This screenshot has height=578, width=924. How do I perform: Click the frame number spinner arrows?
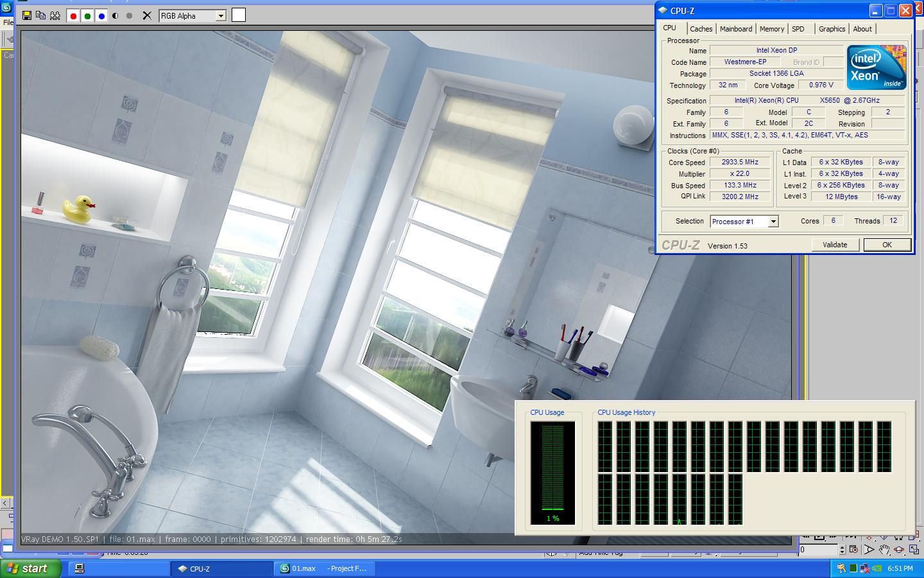tap(843, 550)
